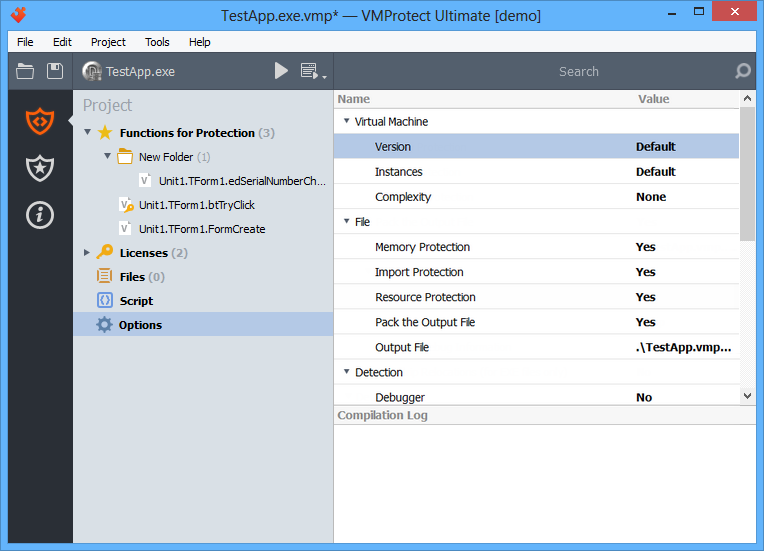Click the Script braces icon

pos(105,300)
